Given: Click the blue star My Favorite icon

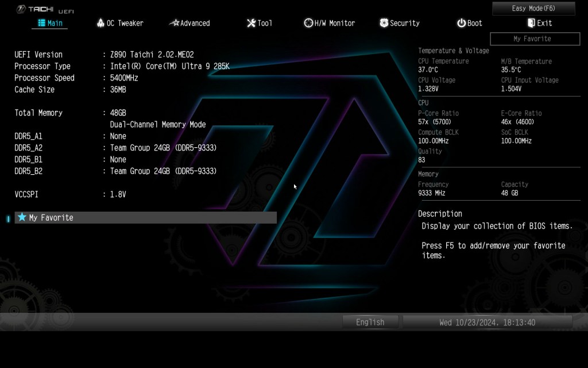Looking at the screenshot, I should point(22,217).
